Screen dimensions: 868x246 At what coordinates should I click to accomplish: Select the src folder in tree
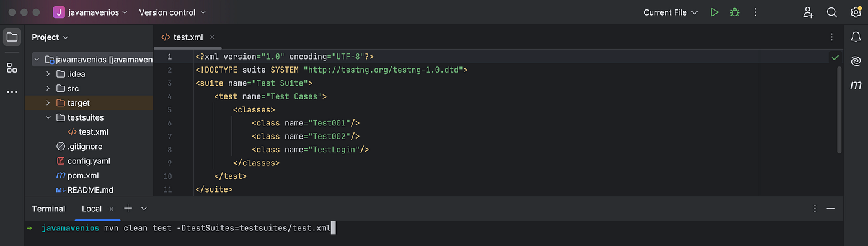click(x=89, y=88)
